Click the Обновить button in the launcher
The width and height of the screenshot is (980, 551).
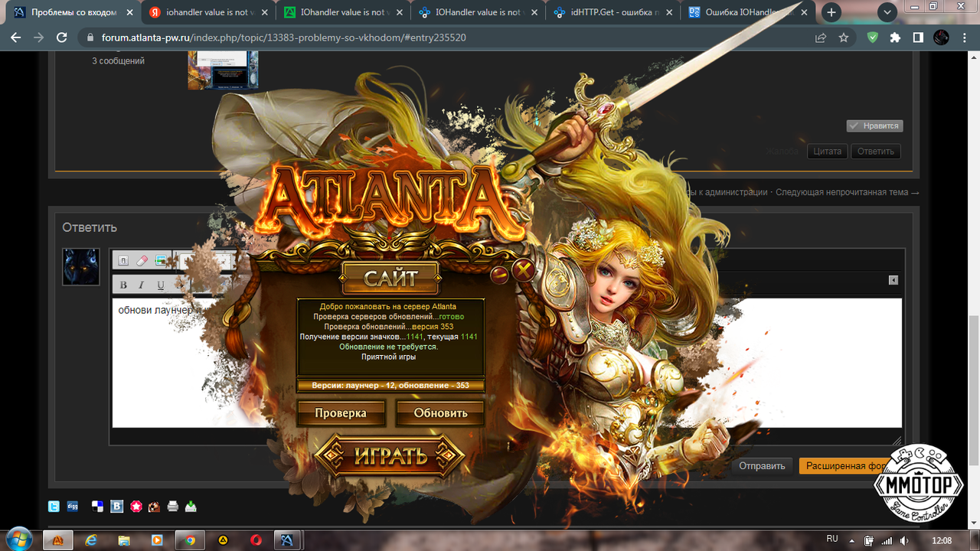440,413
